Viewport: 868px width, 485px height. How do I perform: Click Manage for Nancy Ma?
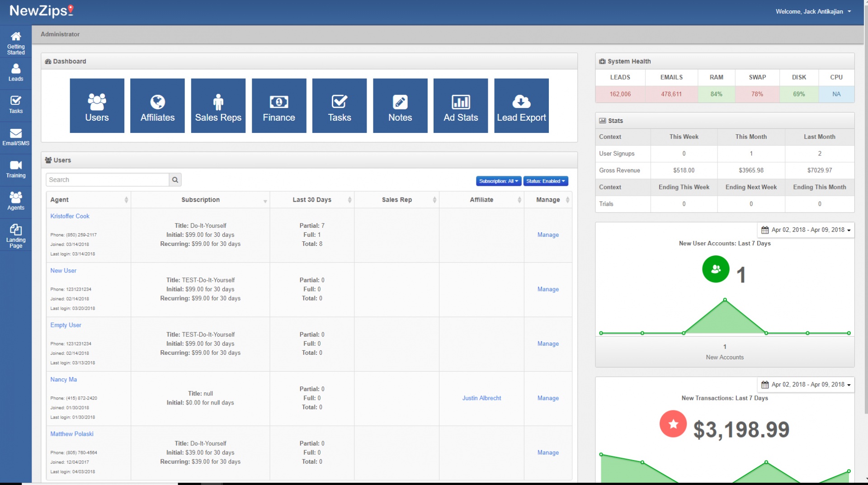tap(548, 398)
